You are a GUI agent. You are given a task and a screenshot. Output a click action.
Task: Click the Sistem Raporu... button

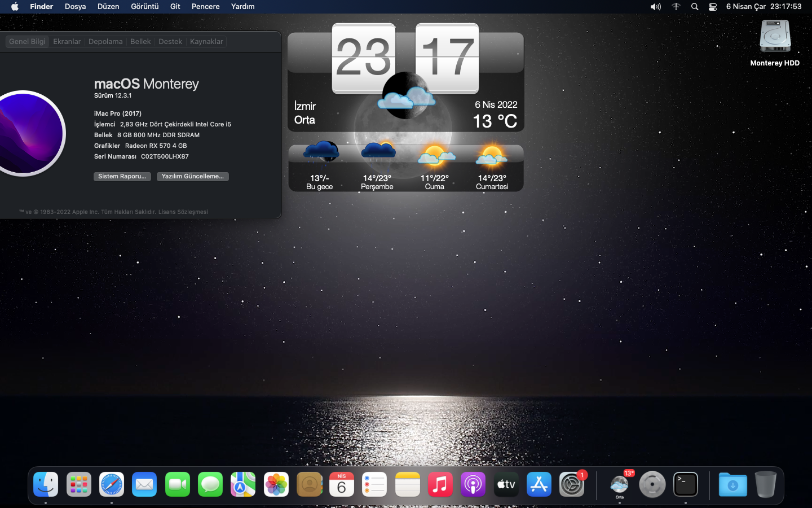122,177
